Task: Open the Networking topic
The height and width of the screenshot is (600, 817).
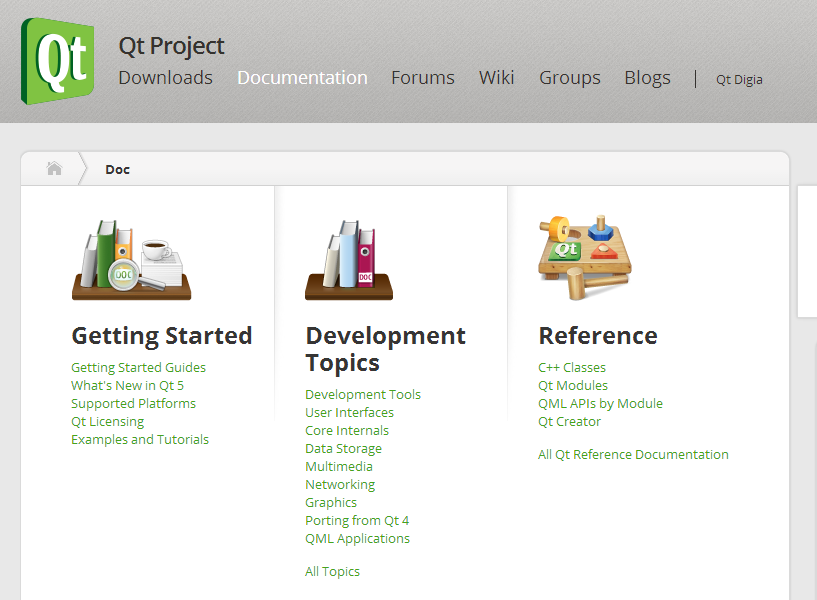Action: click(340, 485)
